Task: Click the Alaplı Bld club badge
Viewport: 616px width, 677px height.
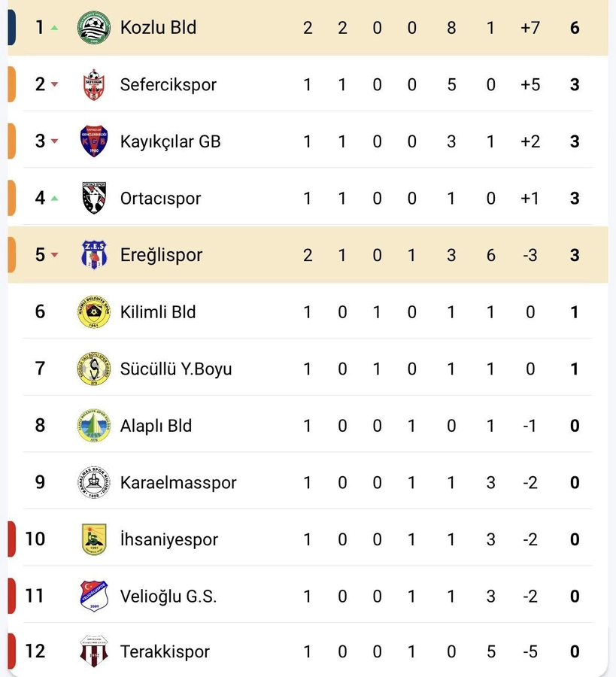Action: [x=94, y=425]
